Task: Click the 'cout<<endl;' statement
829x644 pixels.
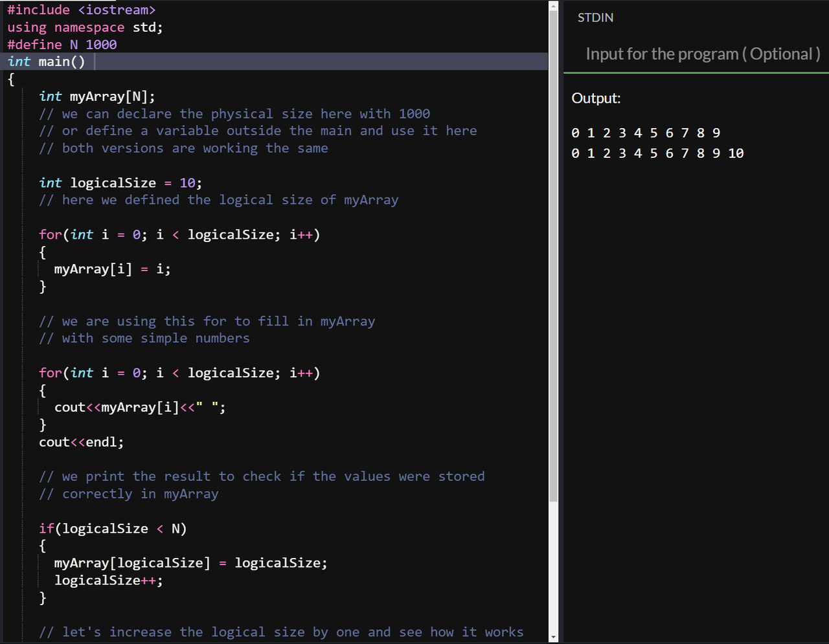Action: (81, 442)
